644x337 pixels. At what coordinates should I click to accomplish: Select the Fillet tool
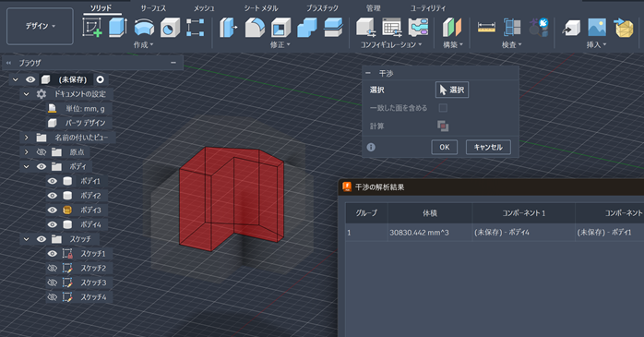point(255,28)
